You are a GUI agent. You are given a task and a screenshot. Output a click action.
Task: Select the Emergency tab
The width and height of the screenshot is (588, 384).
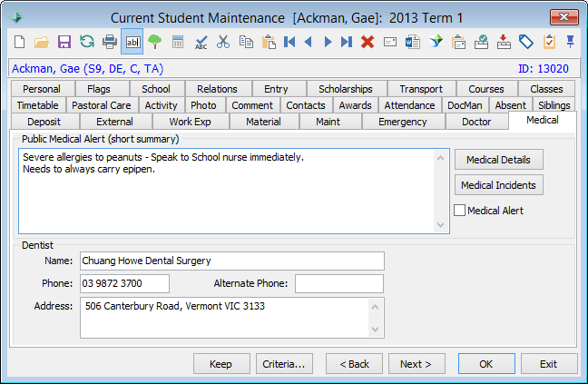point(402,122)
